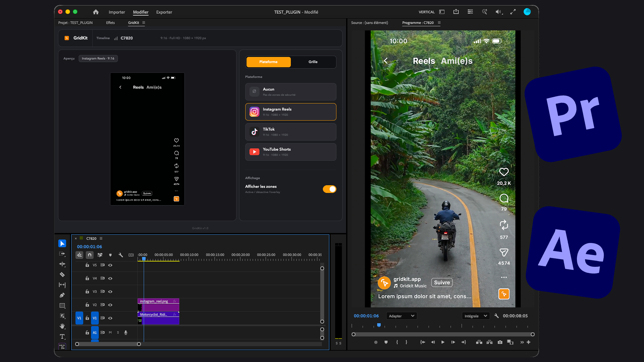Image resolution: width=644 pixels, height=362 pixels.
Task: Switch to the Exporter tab
Action: click(x=164, y=12)
